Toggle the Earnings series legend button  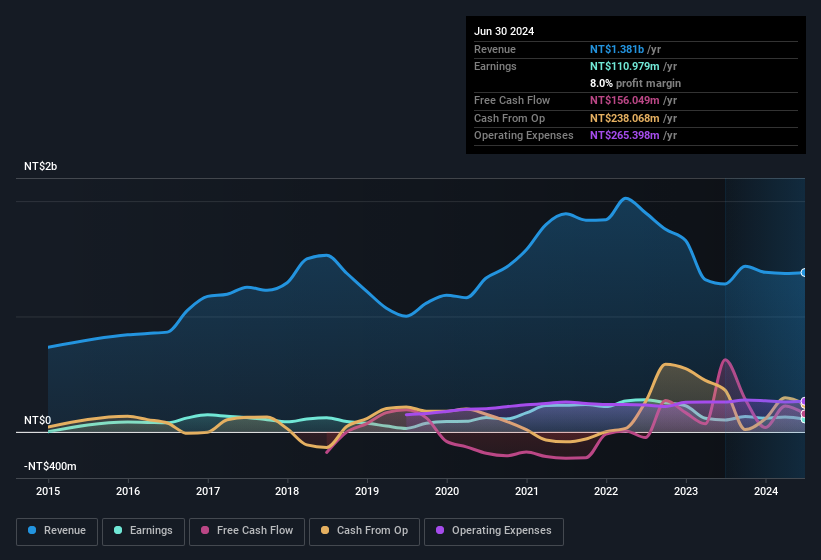[x=143, y=531]
